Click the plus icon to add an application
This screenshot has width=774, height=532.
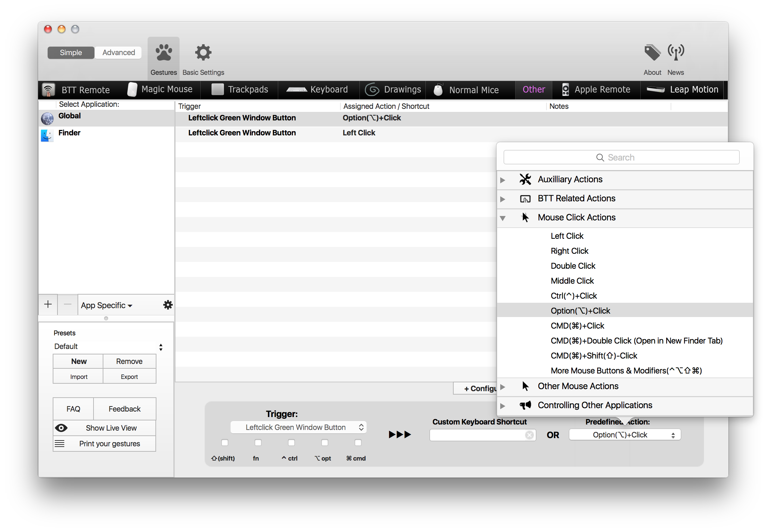48,304
